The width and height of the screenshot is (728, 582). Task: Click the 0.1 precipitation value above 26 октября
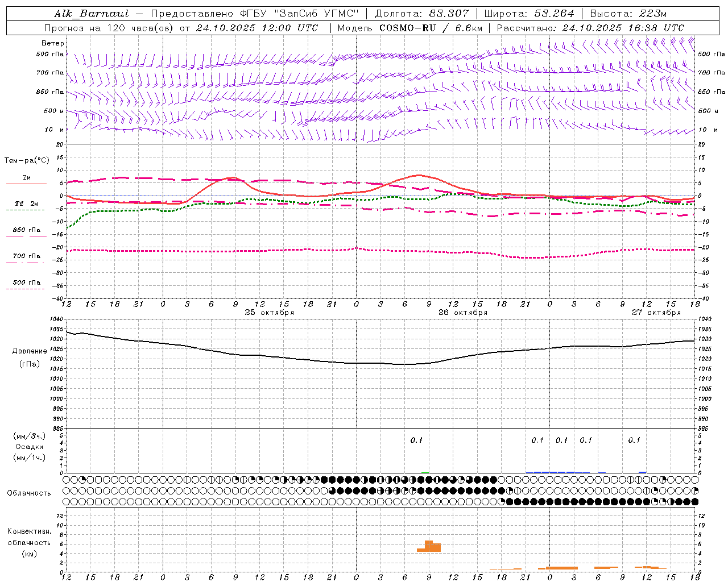pos(416,440)
